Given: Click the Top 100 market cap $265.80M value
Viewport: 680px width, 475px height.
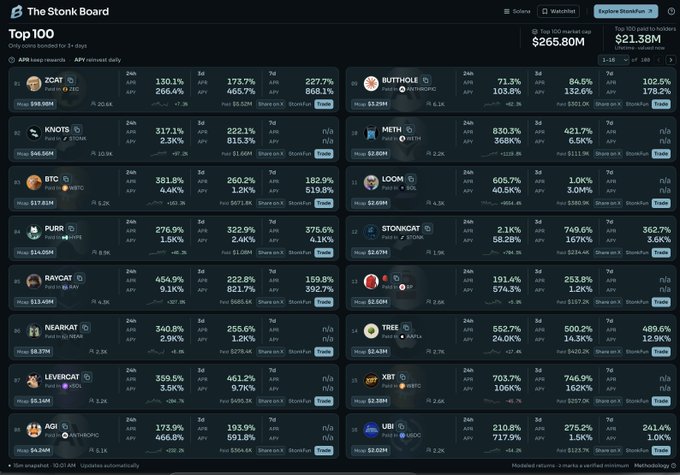Looking at the screenshot, I should (558, 42).
